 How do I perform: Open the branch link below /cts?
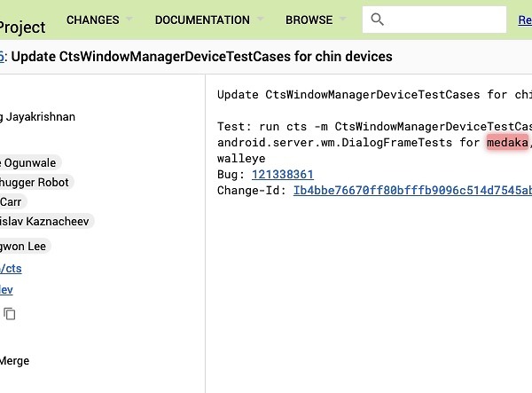click(7, 289)
